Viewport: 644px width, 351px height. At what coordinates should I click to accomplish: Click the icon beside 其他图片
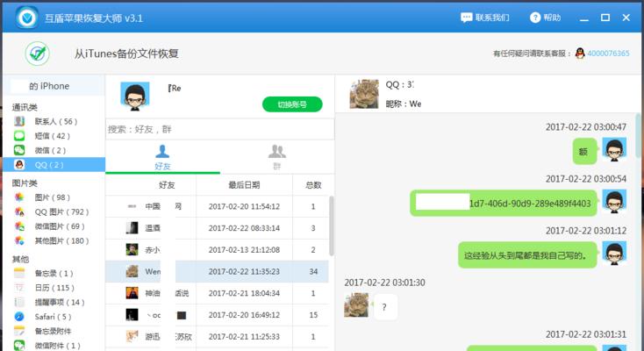[x=19, y=240]
